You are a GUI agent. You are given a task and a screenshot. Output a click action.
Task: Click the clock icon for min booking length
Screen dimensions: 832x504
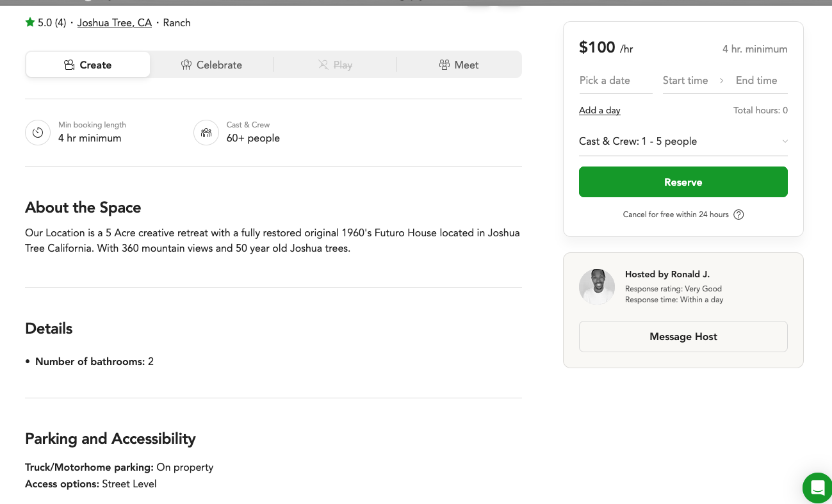click(38, 133)
